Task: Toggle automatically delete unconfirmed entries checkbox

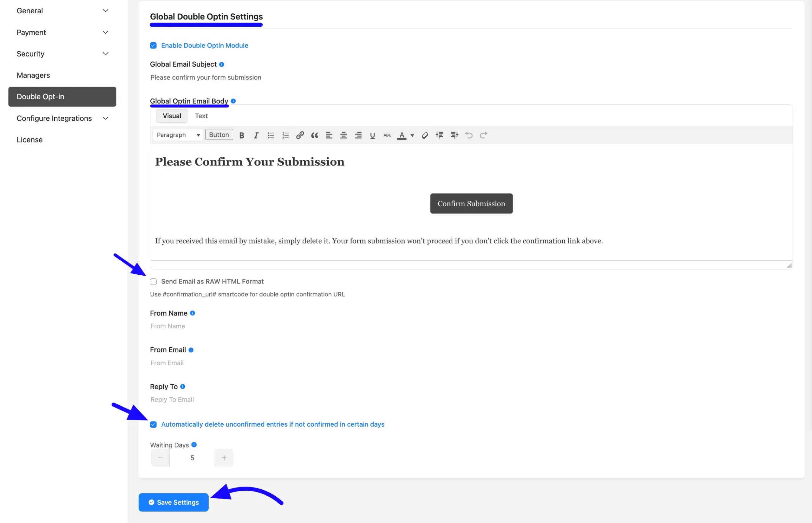Action: click(153, 424)
